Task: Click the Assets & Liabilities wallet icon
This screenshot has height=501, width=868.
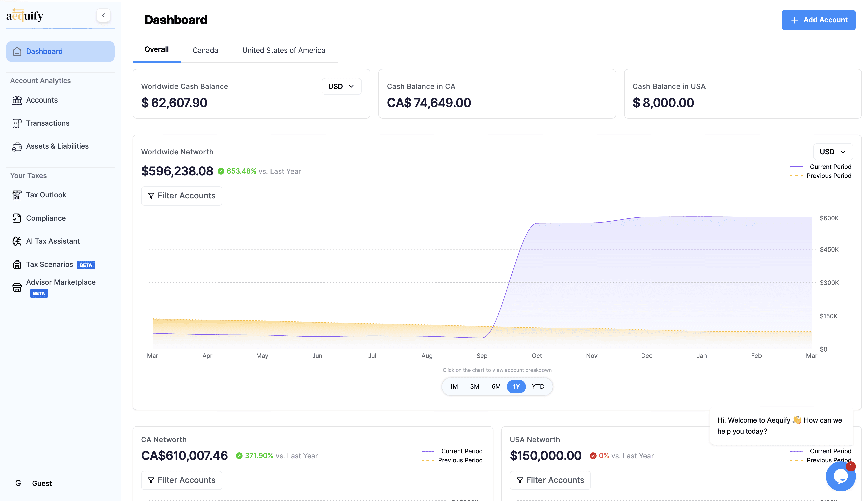Action: pos(17,146)
